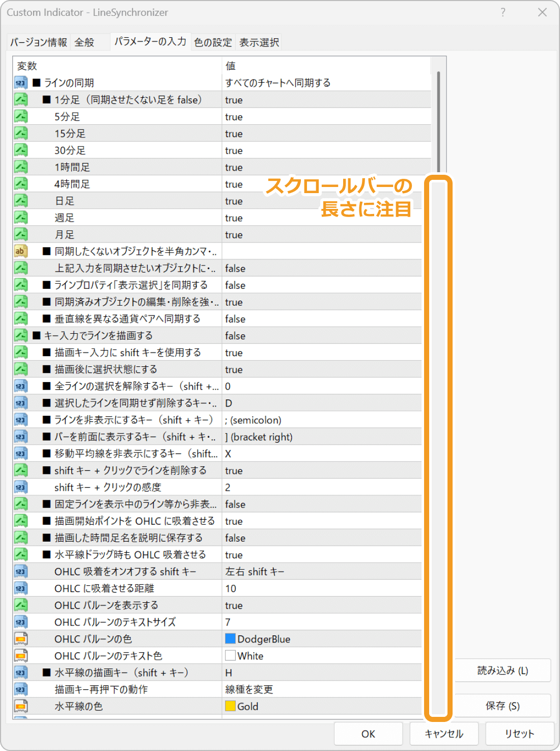Click the boolean icon beside 1分足 row
The height and width of the screenshot is (751, 560).
[20, 99]
